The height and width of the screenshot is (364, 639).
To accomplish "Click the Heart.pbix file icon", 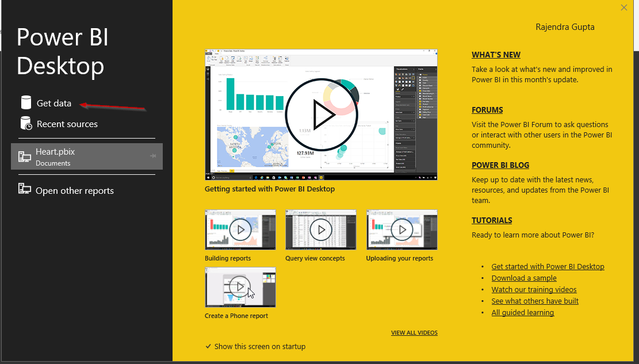I will tap(25, 156).
